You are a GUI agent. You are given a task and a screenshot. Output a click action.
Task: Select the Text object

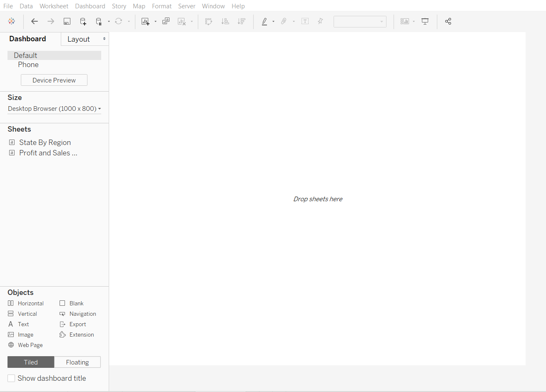click(x=18, y=324)
